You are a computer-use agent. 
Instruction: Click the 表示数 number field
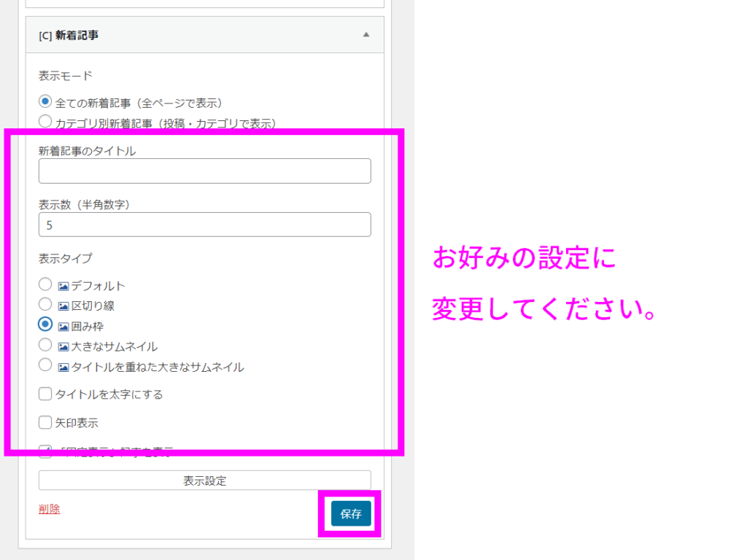click(x=204, y=225)
